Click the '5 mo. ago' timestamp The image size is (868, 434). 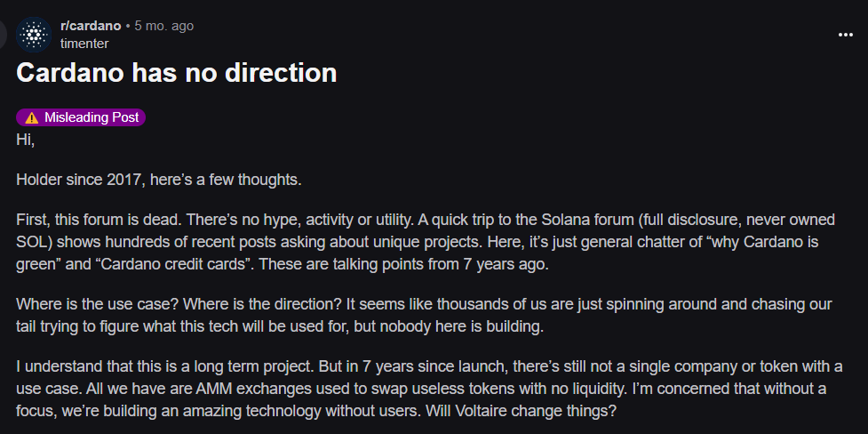[x=163, y=26]
